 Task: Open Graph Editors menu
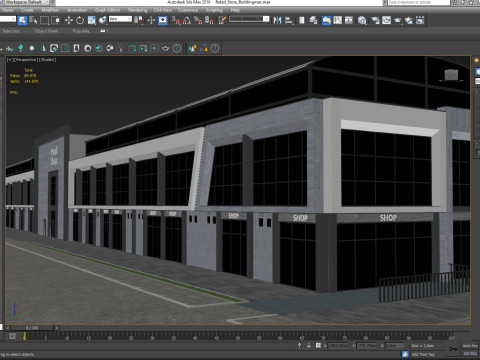[107, 10]
